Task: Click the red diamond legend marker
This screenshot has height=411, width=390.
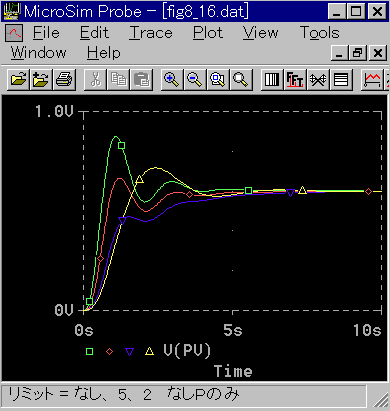Action: tap(109, 351)
